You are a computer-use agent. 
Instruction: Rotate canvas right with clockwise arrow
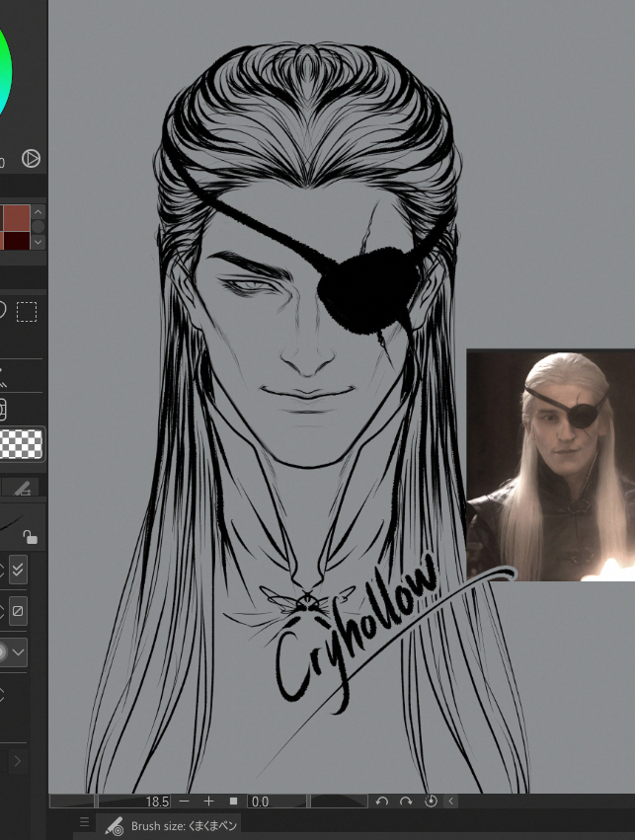click(406, 802)
